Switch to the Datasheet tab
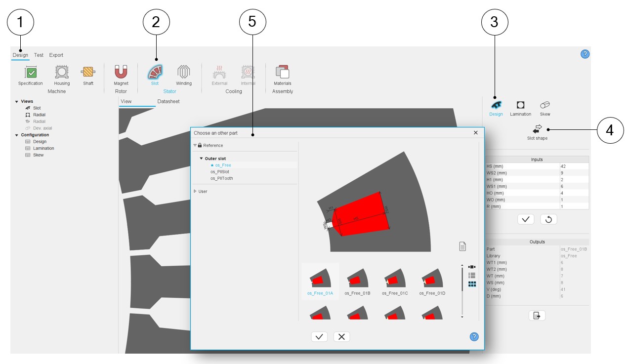The image size is (628, 364). tap(168, 101)
